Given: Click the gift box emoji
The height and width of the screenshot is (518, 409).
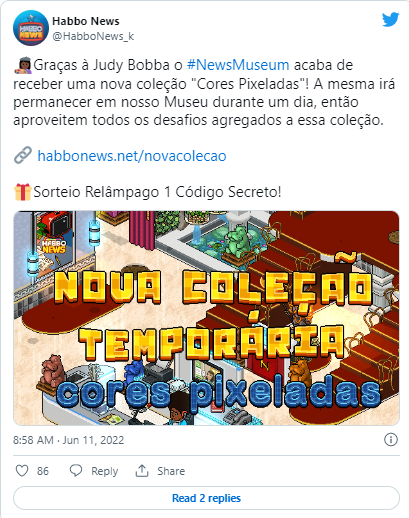Looking at the screenshot, I should click(x=23, y=192).
